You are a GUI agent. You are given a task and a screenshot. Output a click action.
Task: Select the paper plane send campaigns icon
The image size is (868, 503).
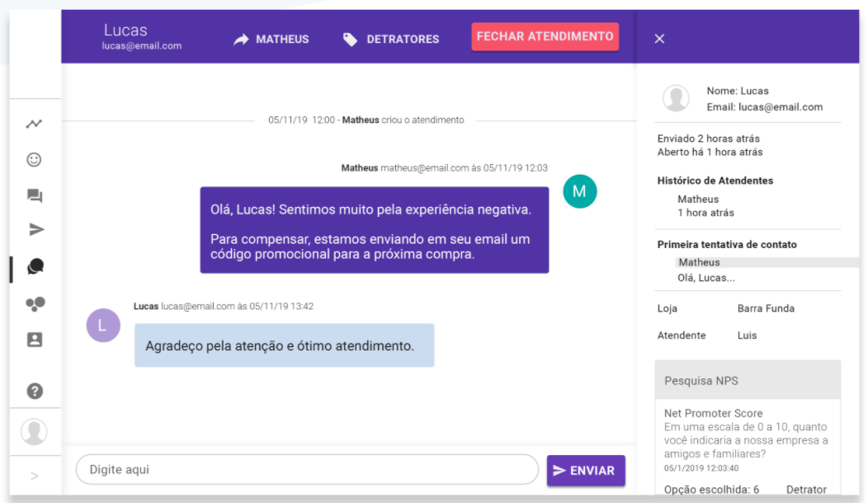tap(34, 231)
